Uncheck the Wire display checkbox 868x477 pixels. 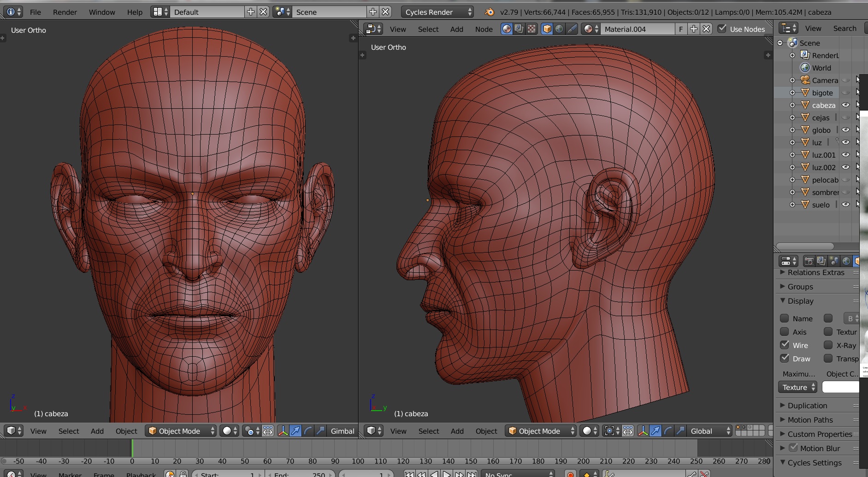pyautogui.click(x=785, y=345)
